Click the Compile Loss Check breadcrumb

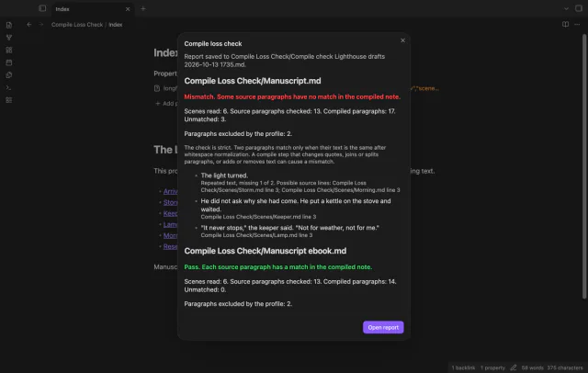click(x=77, y=25)
